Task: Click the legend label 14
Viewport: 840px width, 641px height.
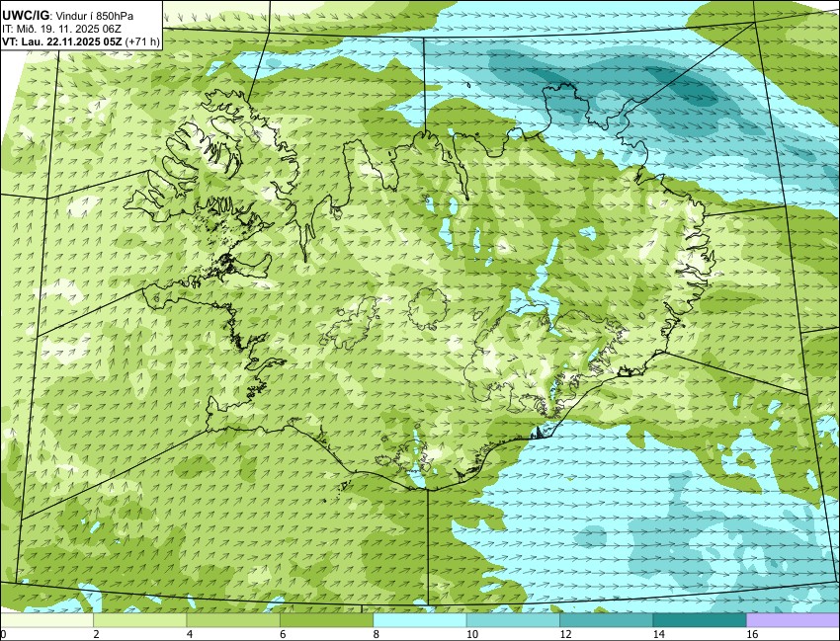Action: [658, 634]
